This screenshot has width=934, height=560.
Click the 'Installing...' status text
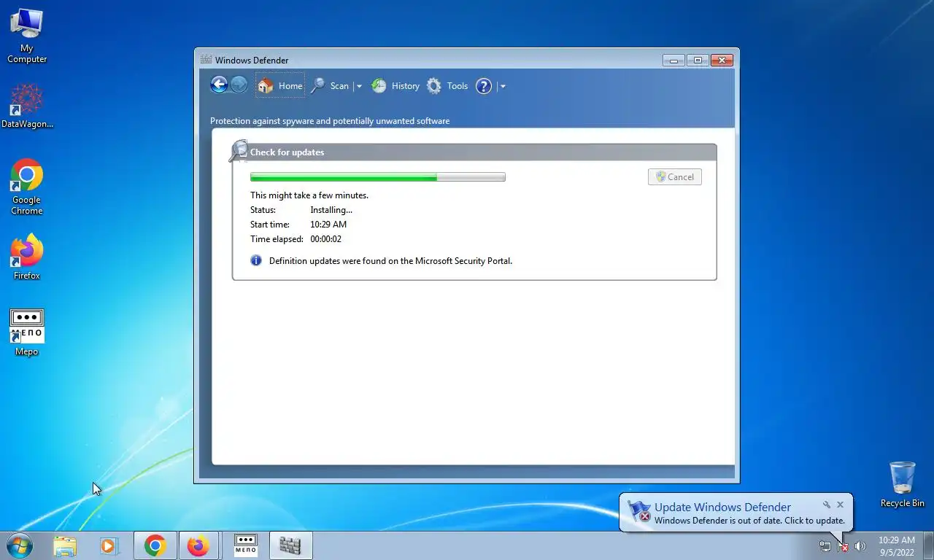point(331,210)
